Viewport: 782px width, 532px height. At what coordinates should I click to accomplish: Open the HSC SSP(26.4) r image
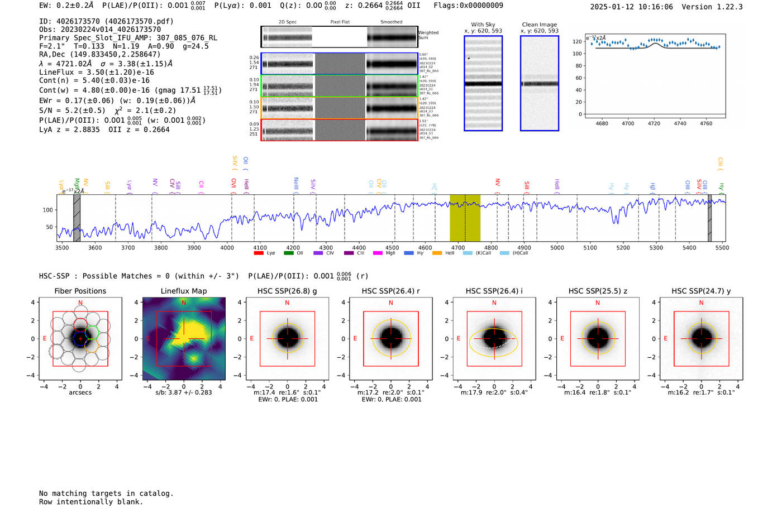(391, 338)
